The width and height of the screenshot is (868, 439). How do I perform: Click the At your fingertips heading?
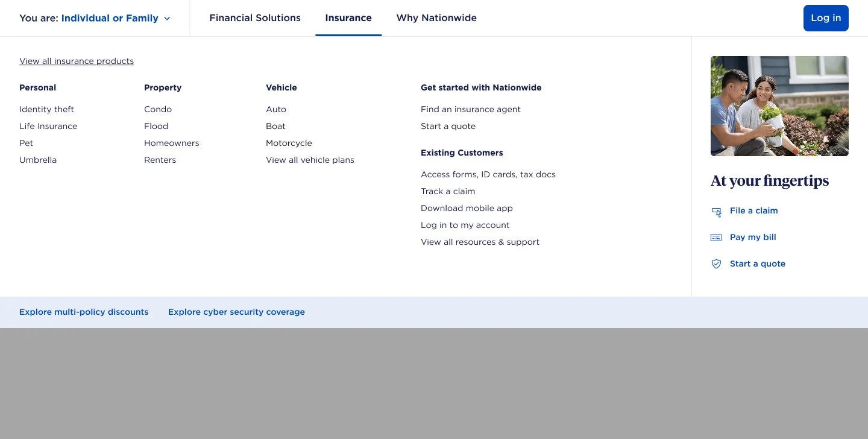click(x=770, y=181)
